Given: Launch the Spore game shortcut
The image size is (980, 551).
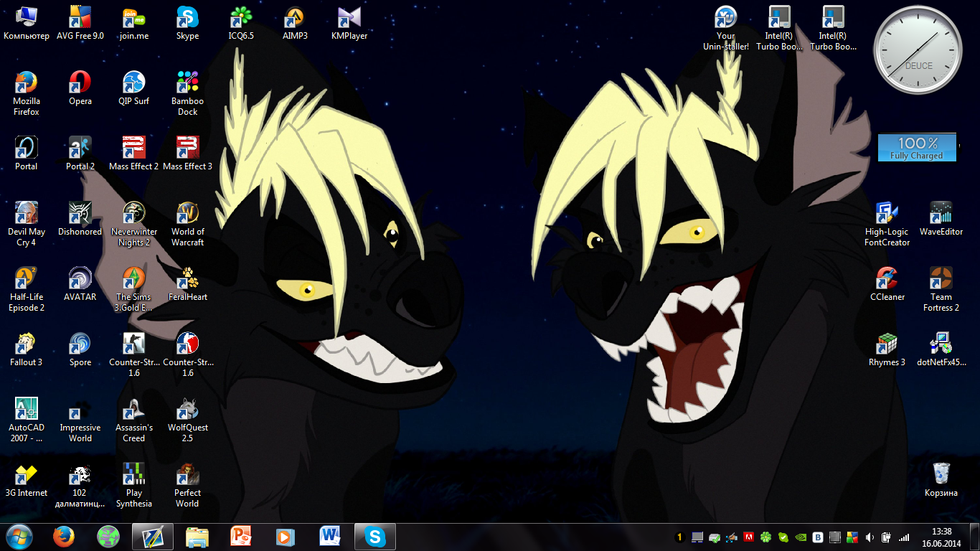Looking at the screenshot, I should point(80,349).
